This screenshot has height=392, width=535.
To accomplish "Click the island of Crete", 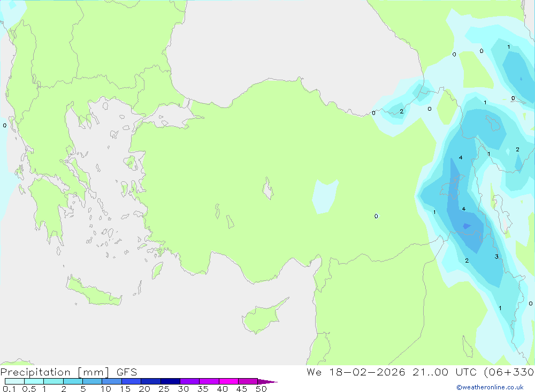I will pyautogui.click(x=93, y=291).
